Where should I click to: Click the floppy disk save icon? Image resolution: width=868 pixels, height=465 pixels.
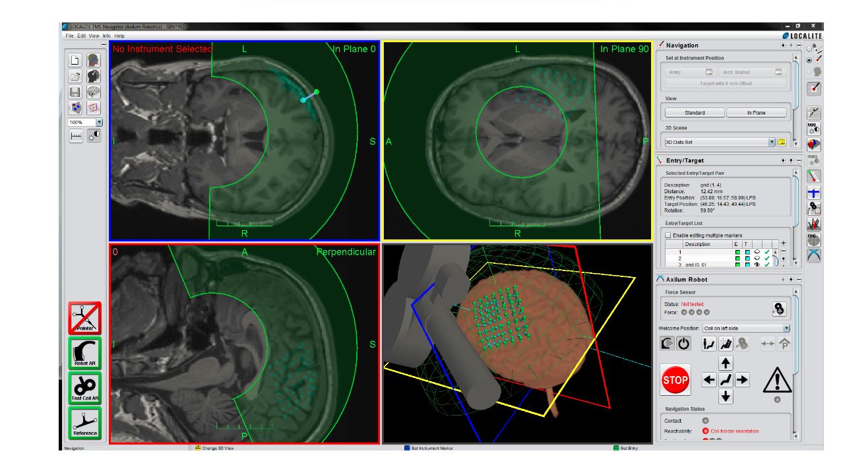pyautogui.click(x=75, y=92)
